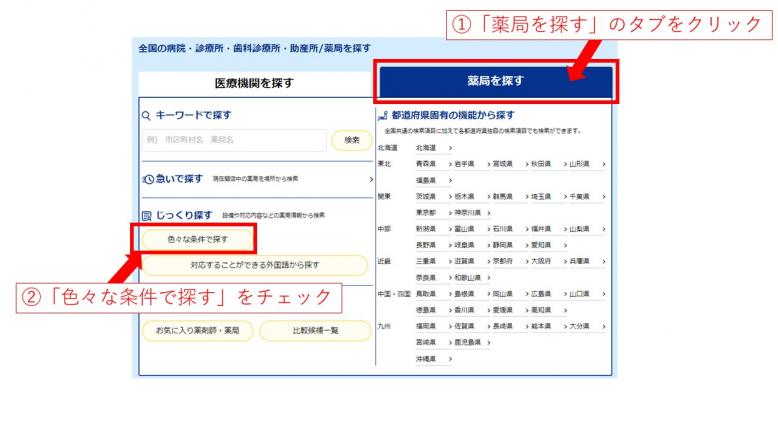Select 神奈川県 prefecture link
Image resolution: width=778 pixels, height=438 pixels.
(x=472, y=213)
